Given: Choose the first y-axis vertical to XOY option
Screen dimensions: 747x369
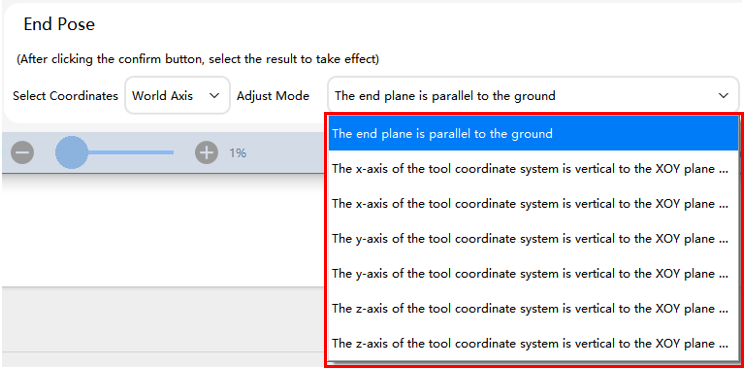Looking at the screenshot, I should click(x=533, y=239).
